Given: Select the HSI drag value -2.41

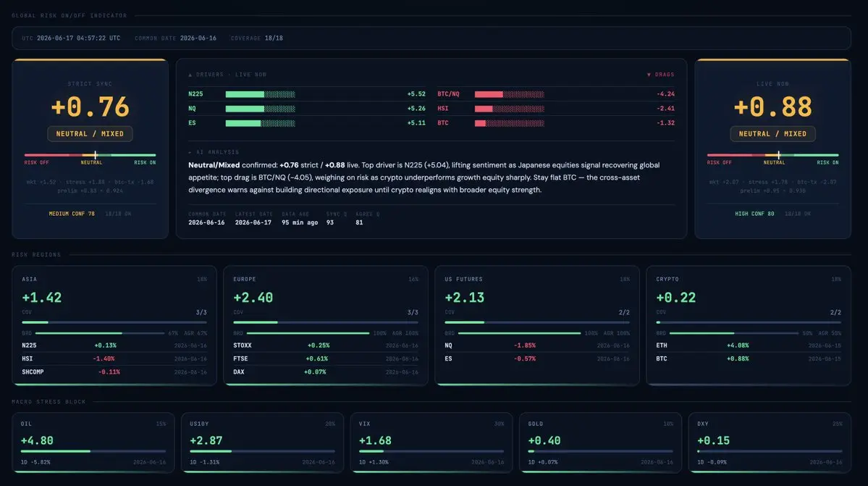Looking at the screenshot, I should pos(665,109).
